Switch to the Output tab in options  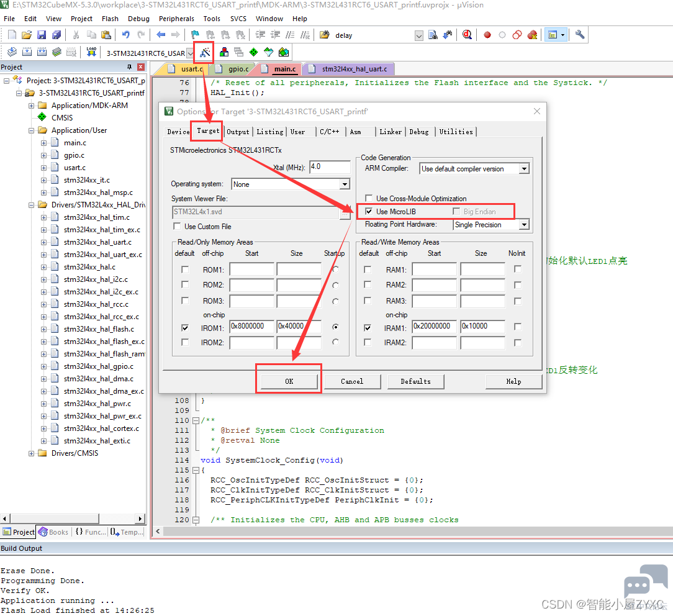coord(238,132)
